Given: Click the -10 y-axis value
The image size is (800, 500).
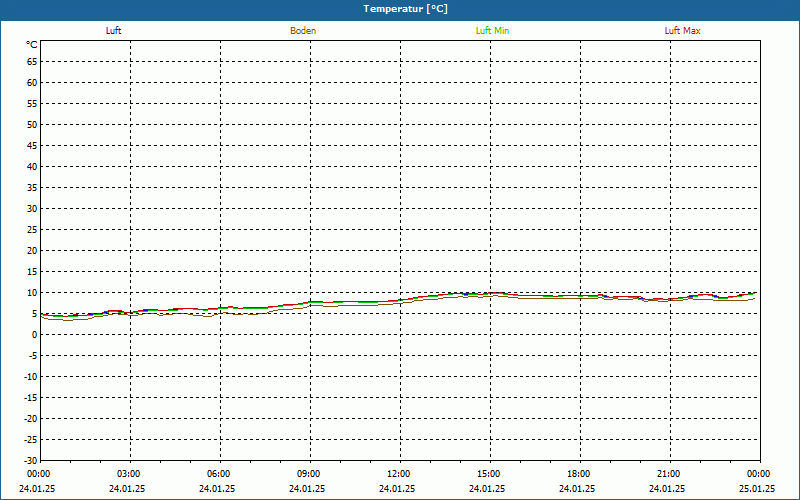Looking at the screenshot, I should click(31, 377).
